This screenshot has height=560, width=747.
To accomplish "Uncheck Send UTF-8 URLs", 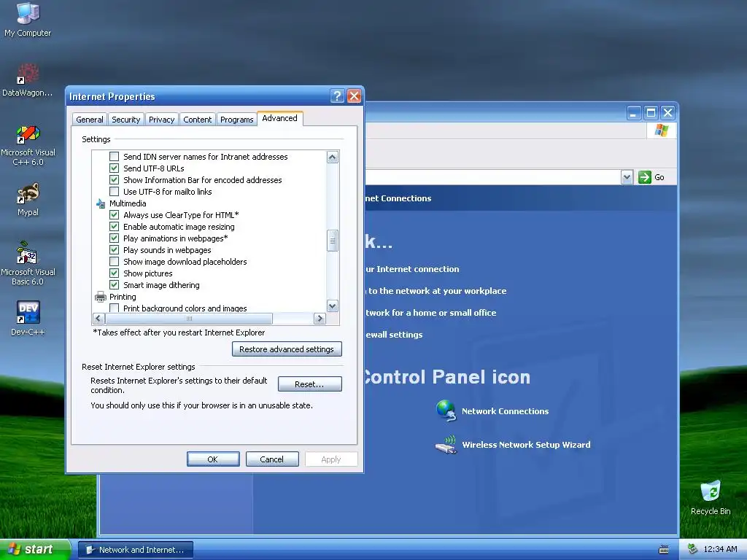I will coord(114,168).
